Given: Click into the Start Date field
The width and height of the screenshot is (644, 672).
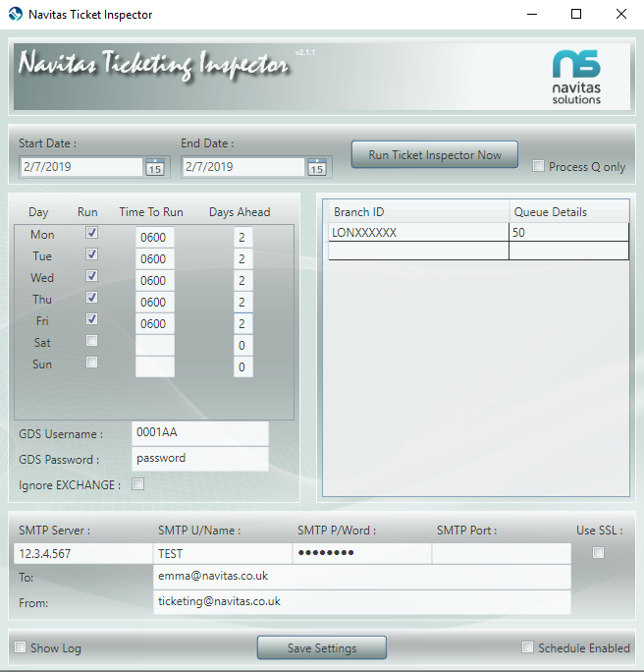Looking at the screenshot, I should [81, 167].
